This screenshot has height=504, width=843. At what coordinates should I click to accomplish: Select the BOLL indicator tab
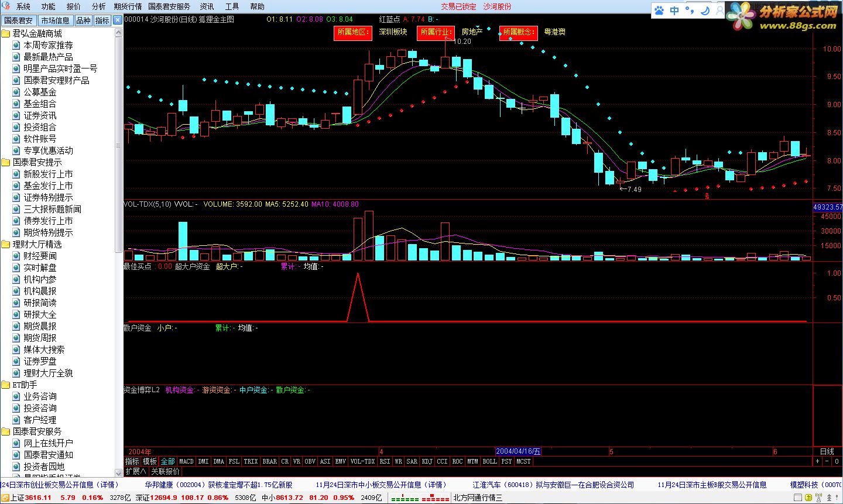coord(489,461)
